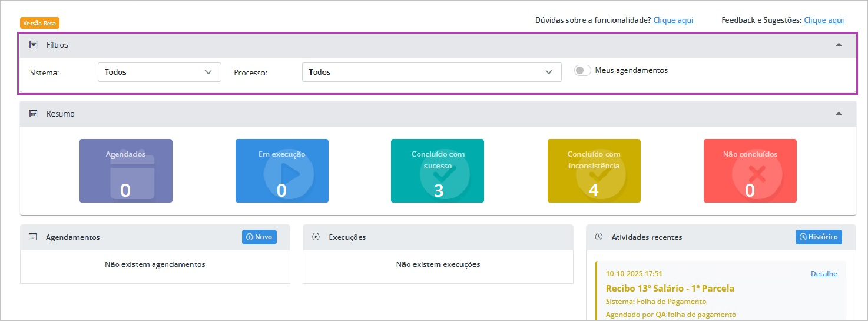Click the Agendado por QA folha de pagamento text
The image size is (868, 321).
coord(671,315)
